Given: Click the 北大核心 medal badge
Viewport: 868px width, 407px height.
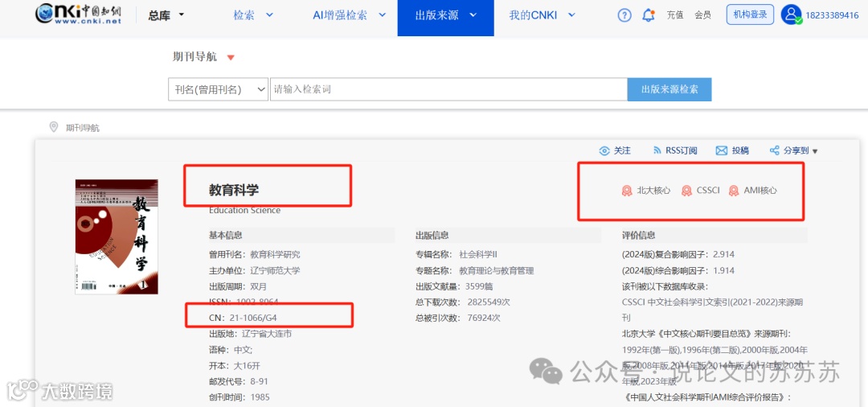Looking at the screenshot, I should [x=627, y=191].
